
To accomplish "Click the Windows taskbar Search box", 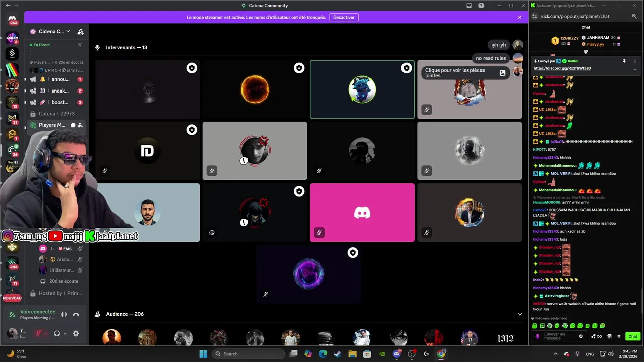I will point(248,354).
